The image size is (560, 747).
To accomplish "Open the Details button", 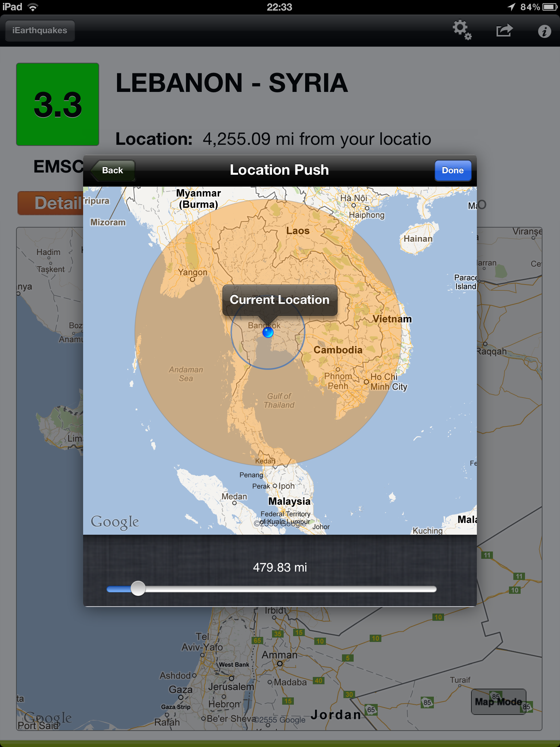I will 51,203.
